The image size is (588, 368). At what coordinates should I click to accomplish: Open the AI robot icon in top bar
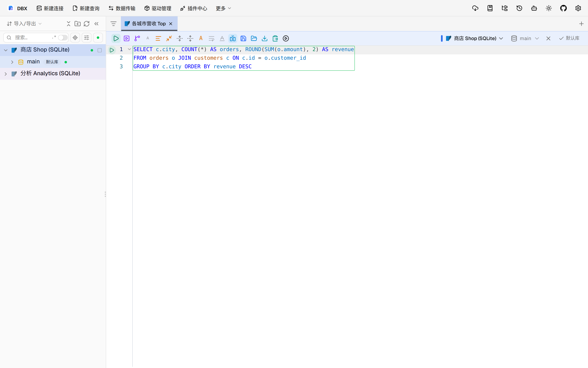click(x=534, y=8)
